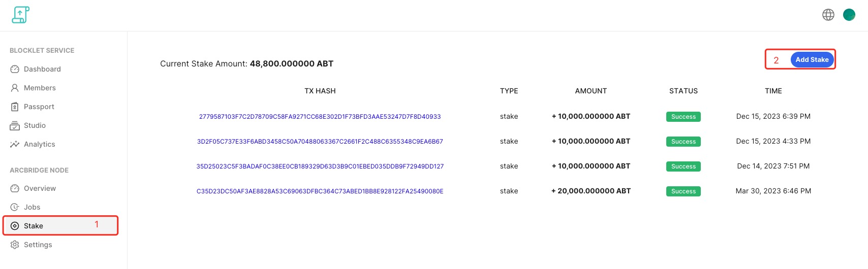The image size is (868, 269).
Task: Click the Studio icon in sidebar
Action: [15, 125]
